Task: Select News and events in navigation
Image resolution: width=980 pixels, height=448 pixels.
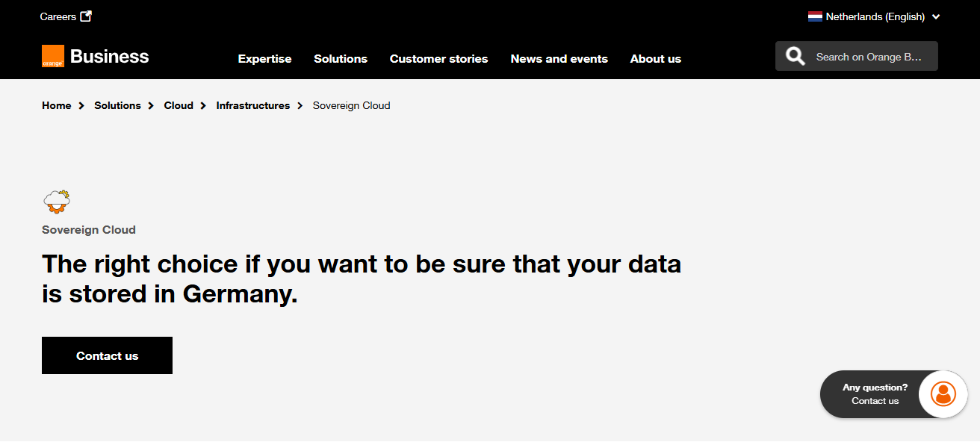Action: [x=559, y=58]
